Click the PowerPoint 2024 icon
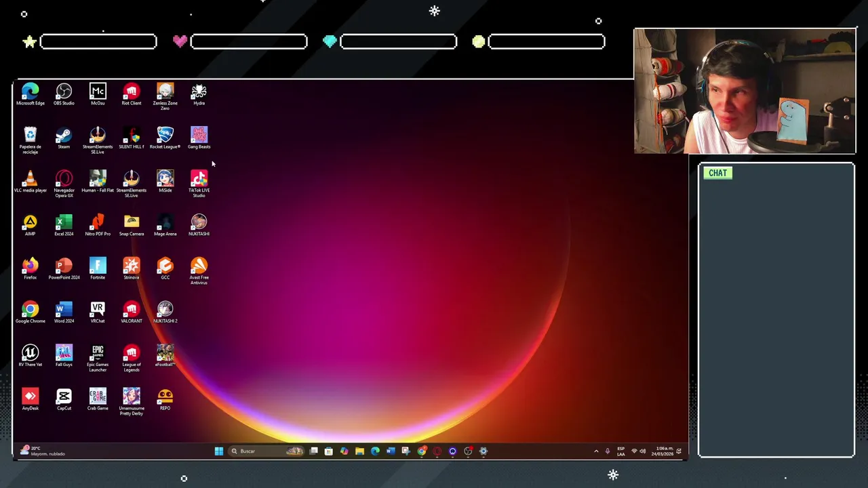 click(x=64, y=268)
